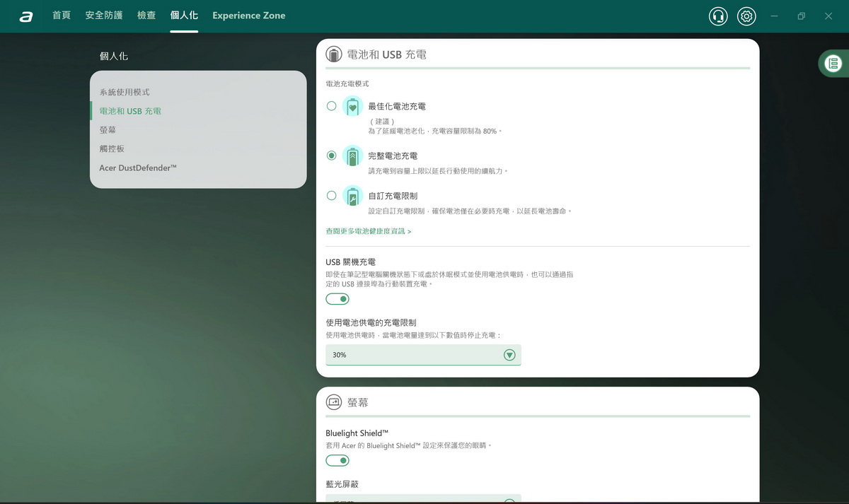The width and height of the screenshot is (849, 504).
Task: Toggle the USB 關機充電 switch
Action: pyautogui.click(x=337, y=299)
